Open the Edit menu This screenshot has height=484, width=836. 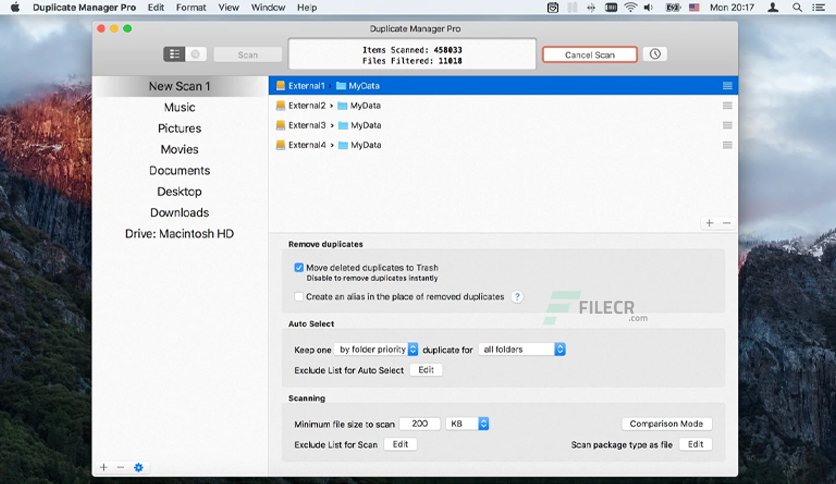point(156,7)
